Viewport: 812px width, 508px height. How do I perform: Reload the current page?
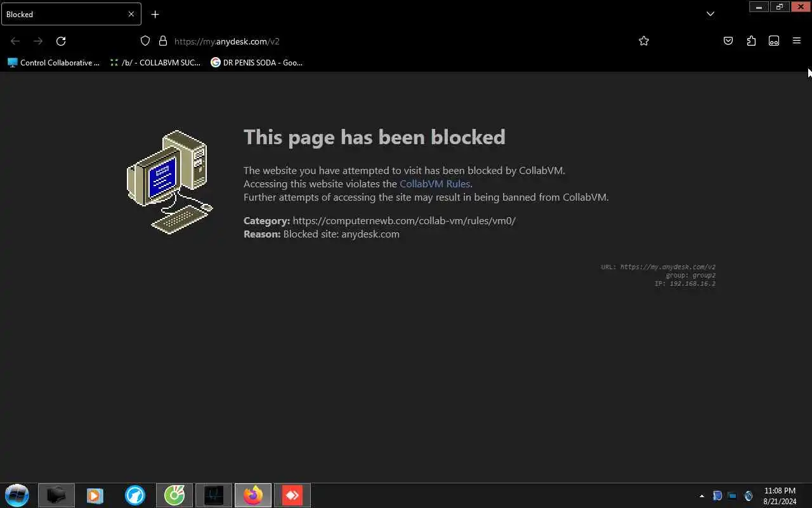[61, 41]
